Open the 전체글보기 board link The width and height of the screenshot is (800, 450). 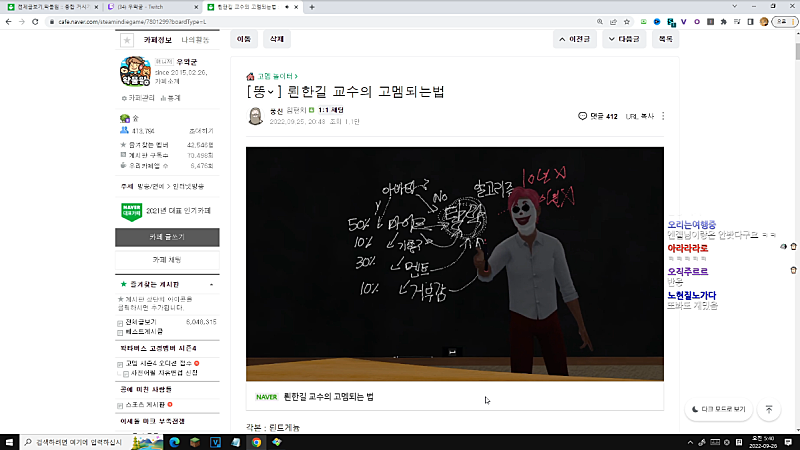click(x=141, y=322)
